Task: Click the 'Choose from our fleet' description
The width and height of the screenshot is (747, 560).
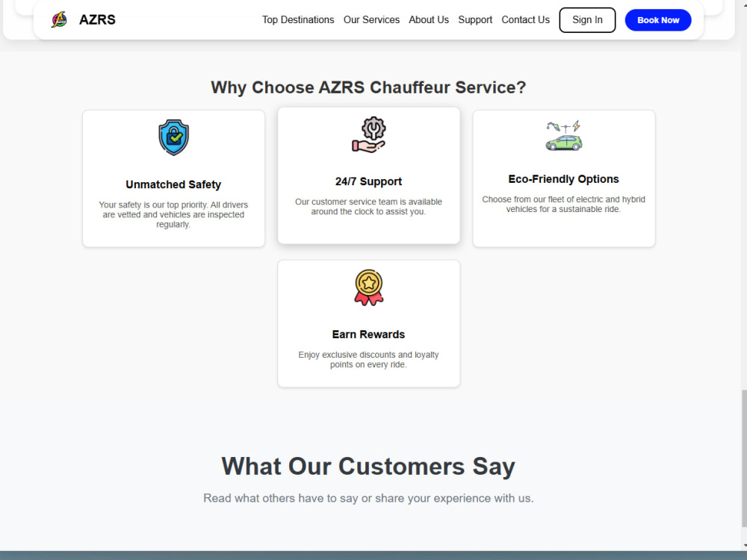Action: point(563,205)
